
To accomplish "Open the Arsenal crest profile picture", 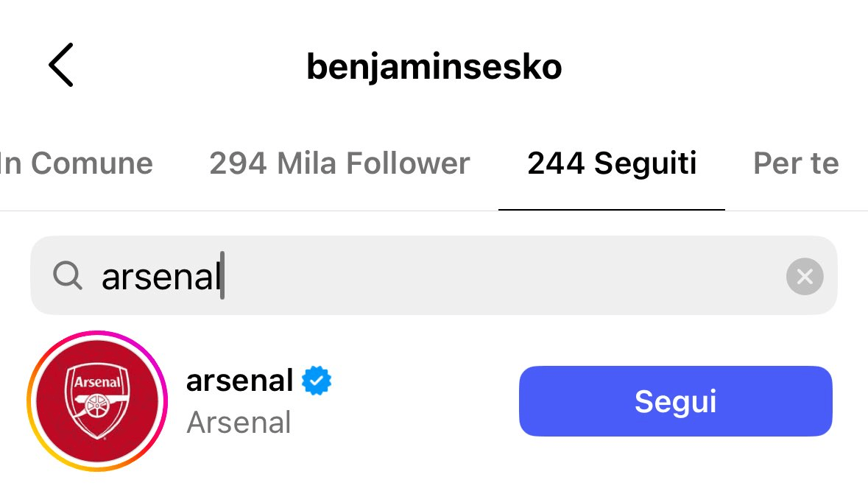I will [x=97, y=401].
